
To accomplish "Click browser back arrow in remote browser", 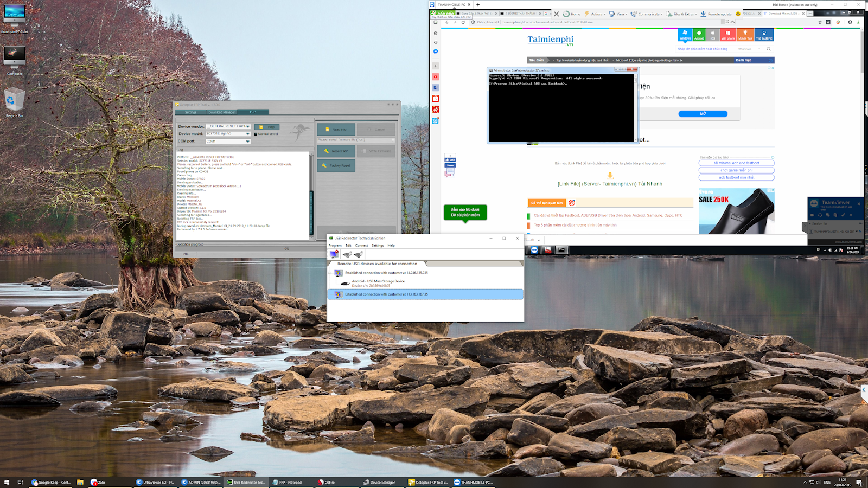I will point(446,22).
